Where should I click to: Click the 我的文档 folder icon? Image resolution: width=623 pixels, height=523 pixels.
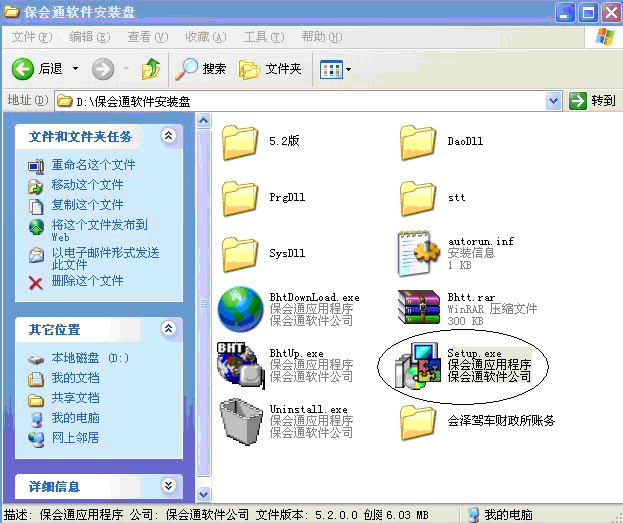(36, 379)
